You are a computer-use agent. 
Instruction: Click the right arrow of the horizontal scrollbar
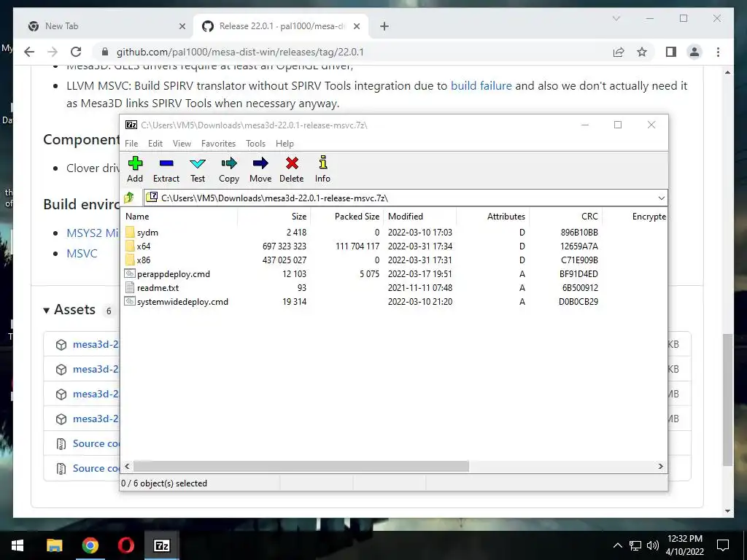(x=660, y=466)
